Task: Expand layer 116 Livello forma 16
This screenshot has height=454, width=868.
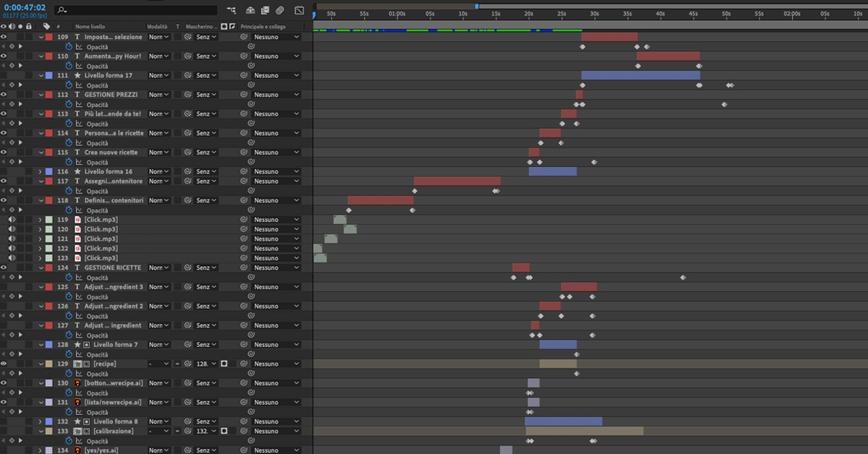Action: [41, 171]
